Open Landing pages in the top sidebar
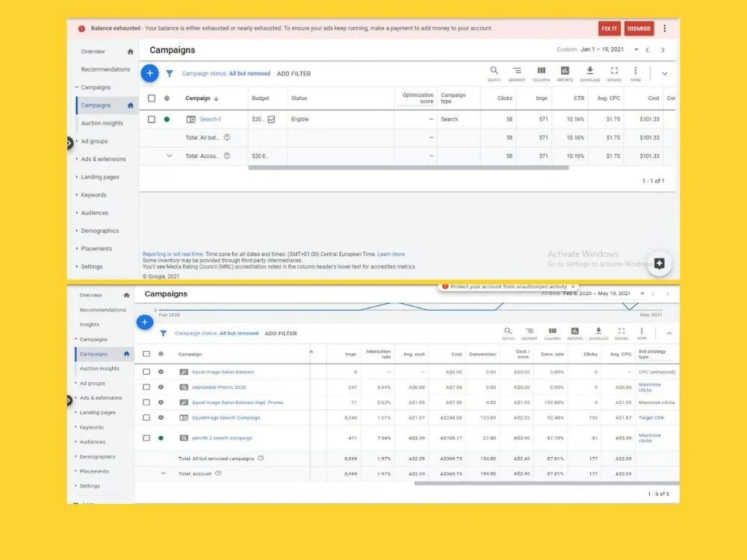Viewport: 747px width, 560px height. click(x=100, y=177)
